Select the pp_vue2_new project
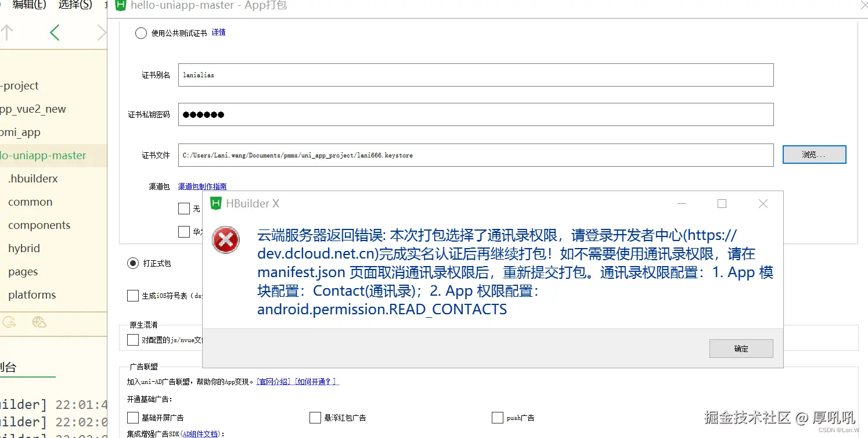The height and width of the screenshot is (438, 868). pos(33,109)
